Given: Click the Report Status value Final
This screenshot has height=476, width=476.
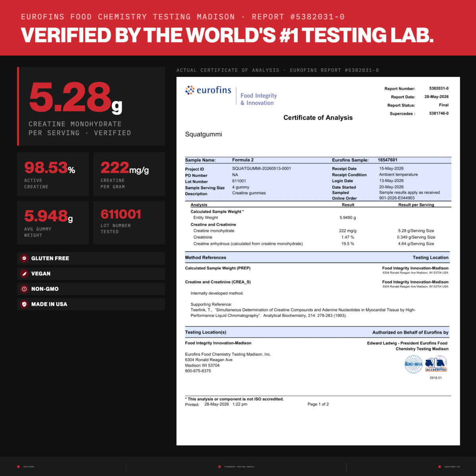Looking at the screenshot, I should pyautogui.click(x=443, y=105).
